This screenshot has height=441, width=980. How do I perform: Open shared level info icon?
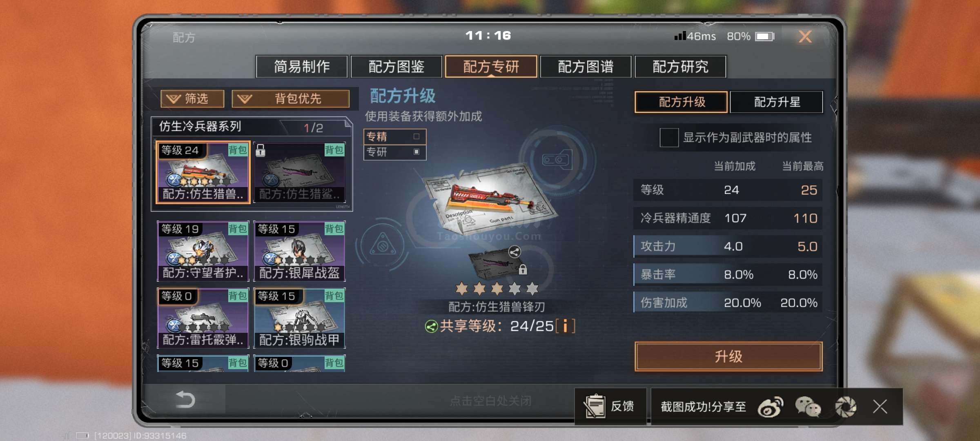point(566,326)
